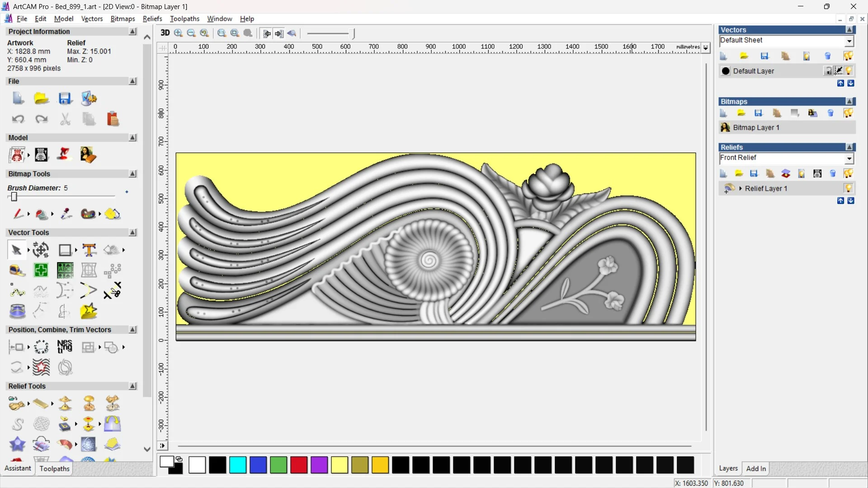Image resolution: width=868 pixels, height=488 pixels.
Task: Click the Nesting tool icon
Action: (x=65, y=347)
